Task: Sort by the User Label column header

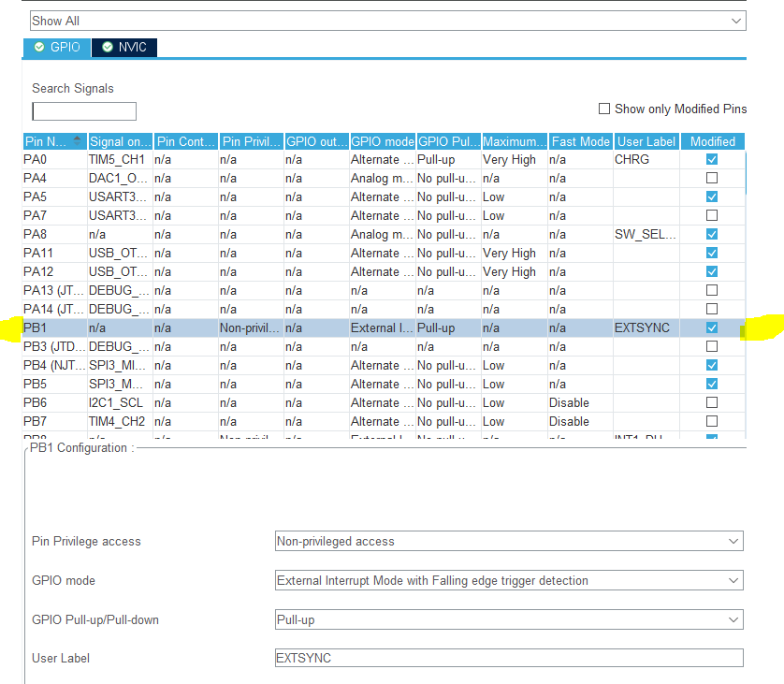Action: pos(646,141)
